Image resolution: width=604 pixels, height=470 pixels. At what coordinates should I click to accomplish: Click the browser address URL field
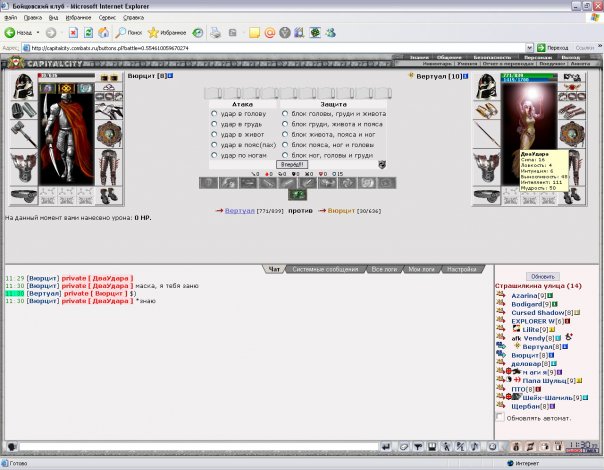274,48
